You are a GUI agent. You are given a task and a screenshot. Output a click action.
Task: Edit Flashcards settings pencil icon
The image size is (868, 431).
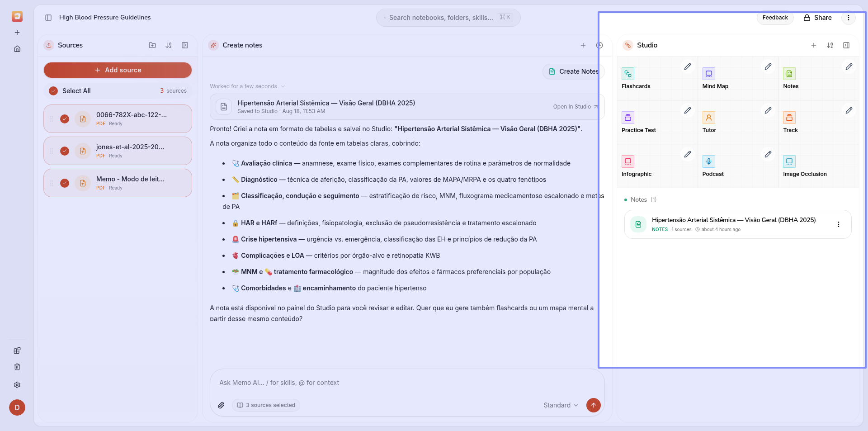(x=688, y=66)
